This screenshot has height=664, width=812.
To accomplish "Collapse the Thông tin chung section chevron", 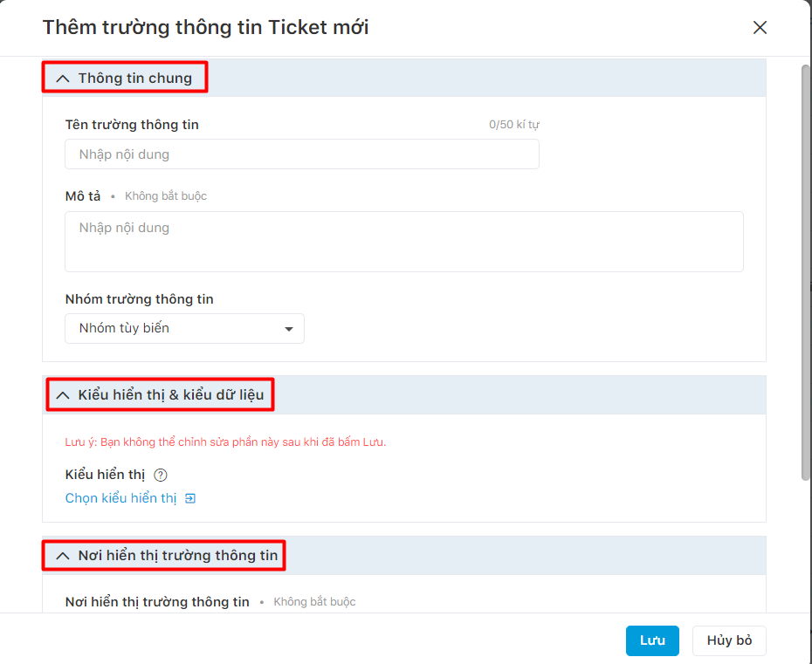I will [x=63, y=79].
